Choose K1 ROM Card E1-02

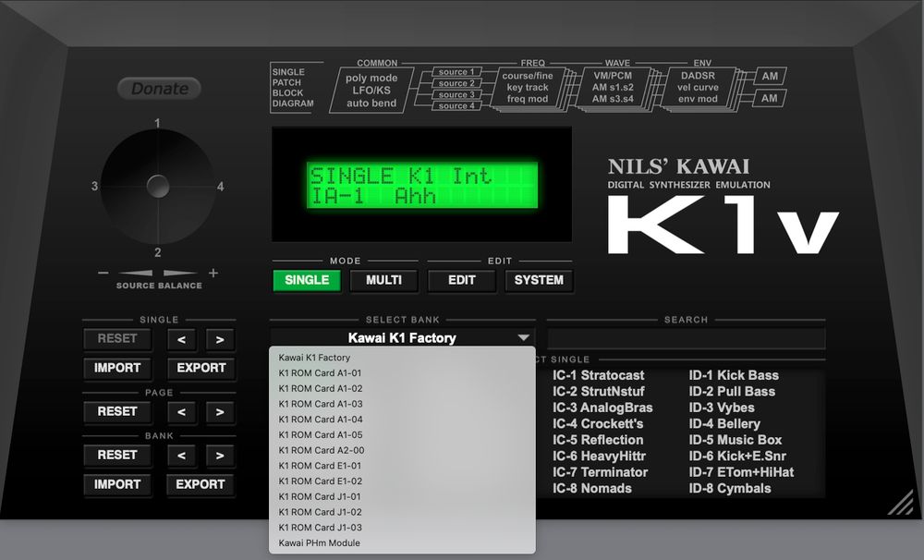[x=402, y=481]
